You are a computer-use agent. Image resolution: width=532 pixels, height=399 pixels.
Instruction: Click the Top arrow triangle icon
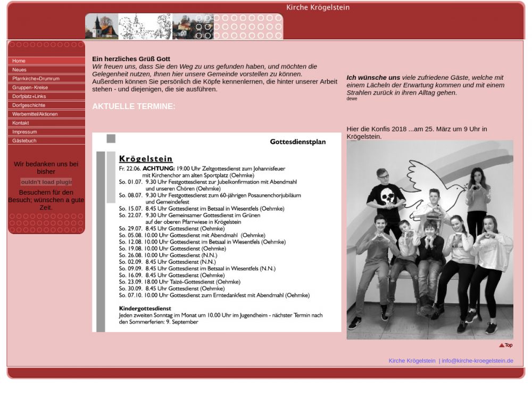pyautogui.click(x=501, y=345)
